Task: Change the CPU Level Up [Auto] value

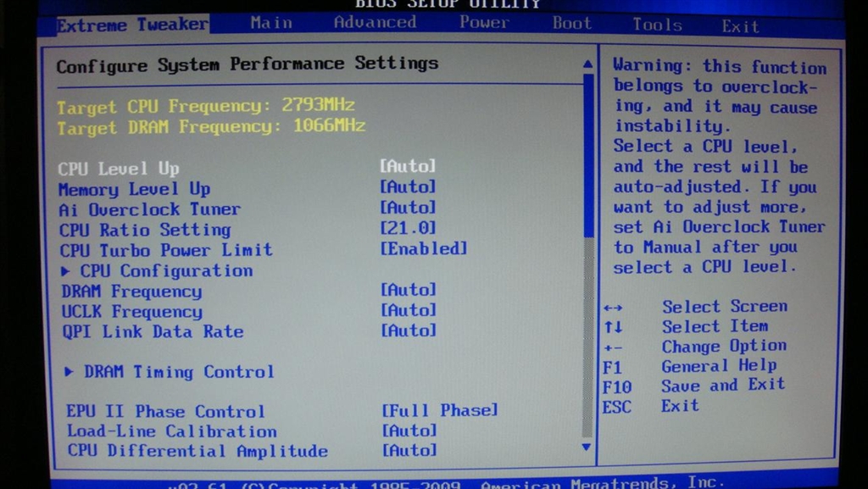Action: (408, 165)
